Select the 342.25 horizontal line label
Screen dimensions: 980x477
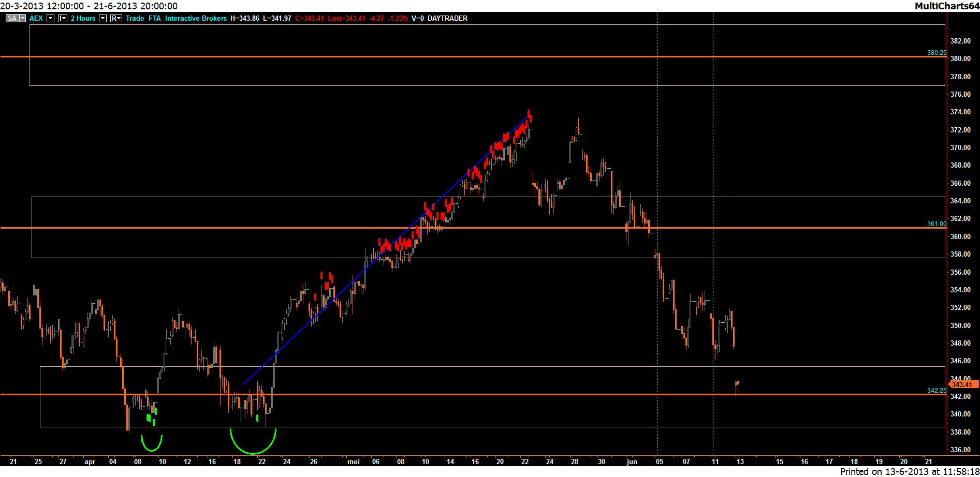pyautogui.click(x=936, y=391)
